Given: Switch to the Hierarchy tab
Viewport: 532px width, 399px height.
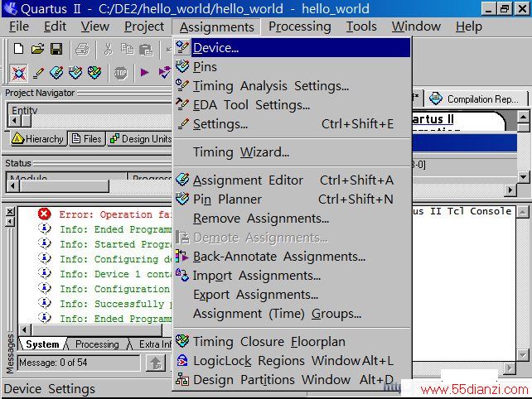Looking at the screenshot, I should point(37,138).
